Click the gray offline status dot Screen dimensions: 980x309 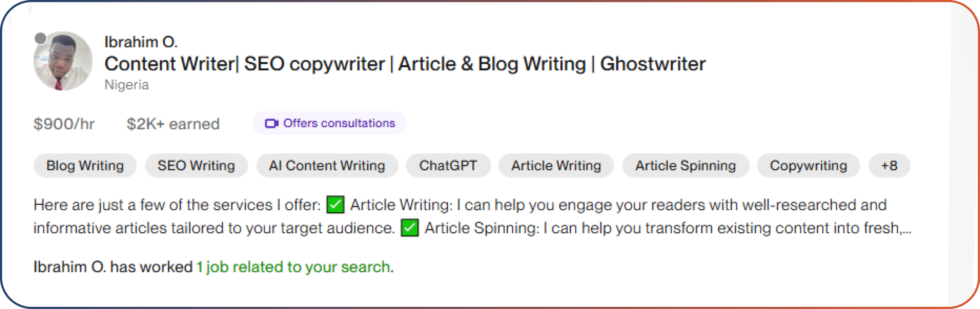pos(40,38)
